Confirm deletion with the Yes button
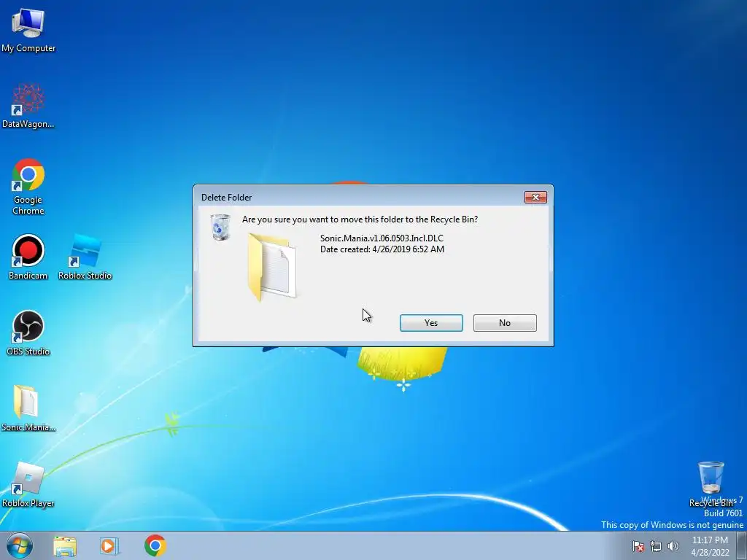 click(x=431, y=323)
